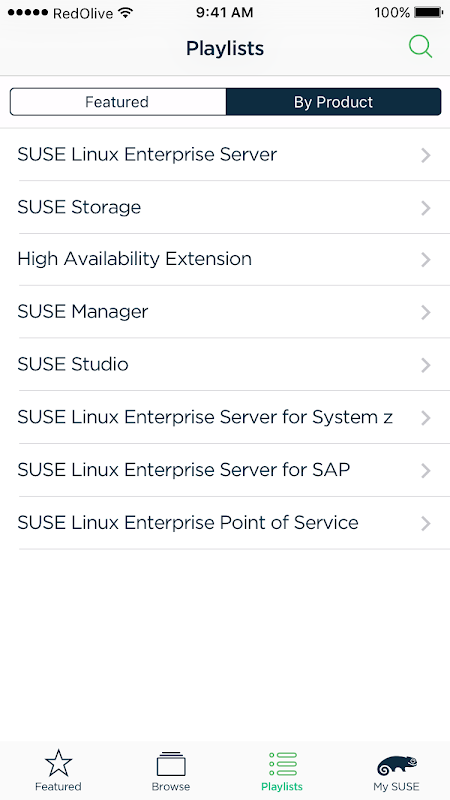The width and height of the screenshot is (450, 800).
Task: Expand the SUSE Storage row chevron
Action: point(426,208)
